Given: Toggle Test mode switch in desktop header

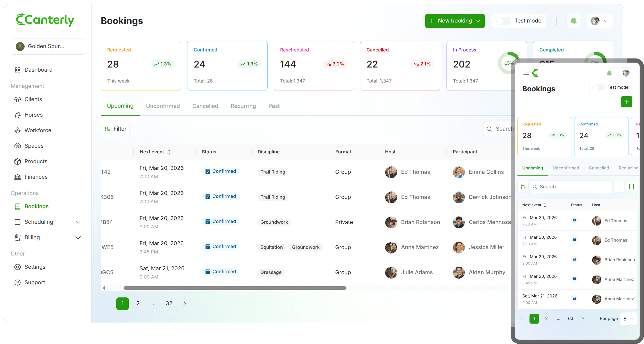Looking at the screenshot, I should click(x=503, y=21).
